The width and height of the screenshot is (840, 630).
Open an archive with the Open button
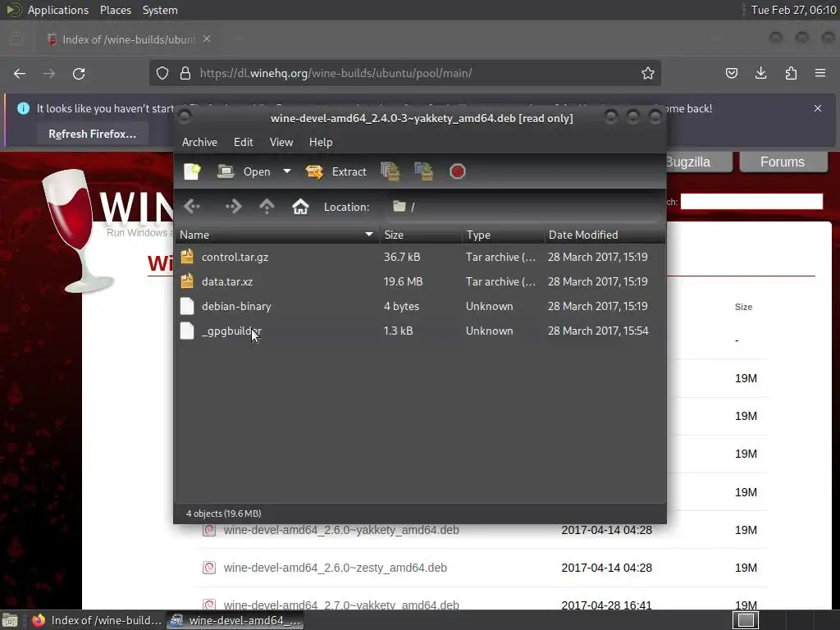(244, 171)
